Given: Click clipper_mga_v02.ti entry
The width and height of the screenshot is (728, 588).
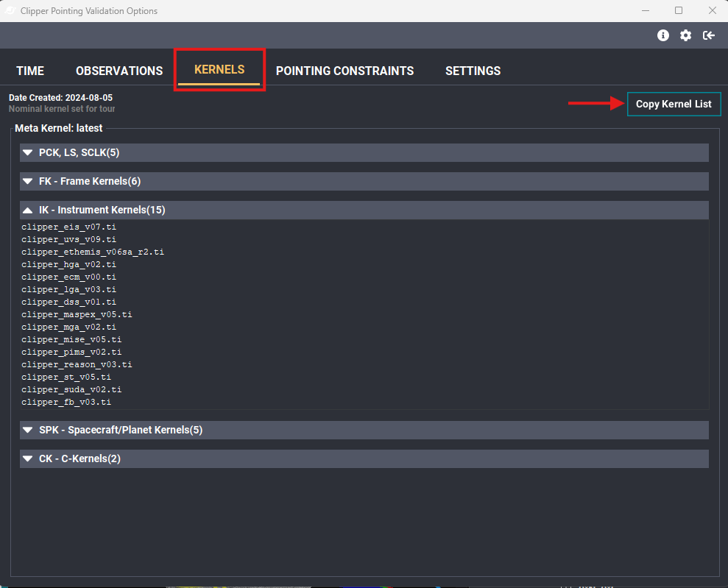Looking at the screenshot, I should pyautogui.click(x=68, y=327).
